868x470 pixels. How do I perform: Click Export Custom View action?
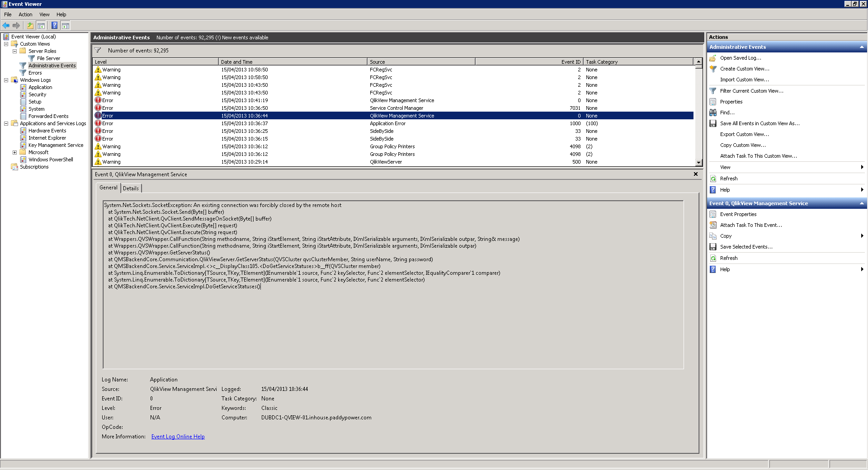point(744,134)
